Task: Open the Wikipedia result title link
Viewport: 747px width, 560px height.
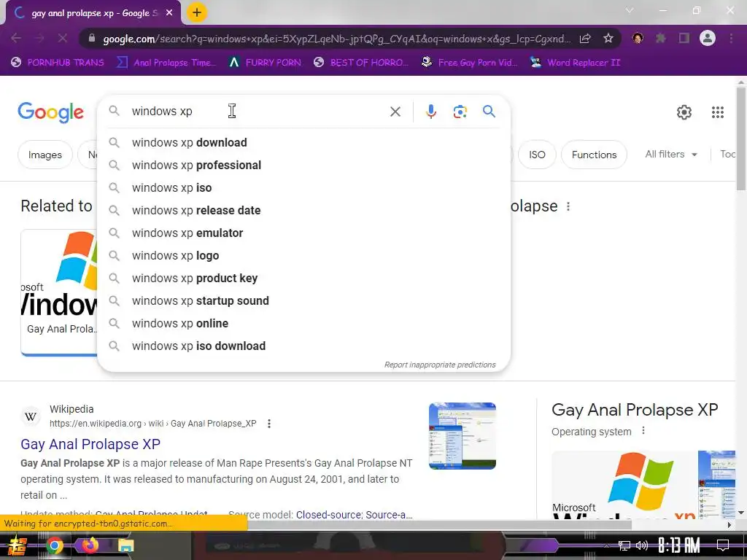Action: [x=90, y=444]
